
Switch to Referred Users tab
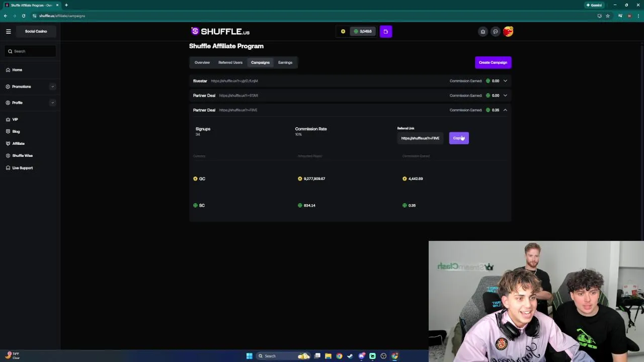(230, 62)
